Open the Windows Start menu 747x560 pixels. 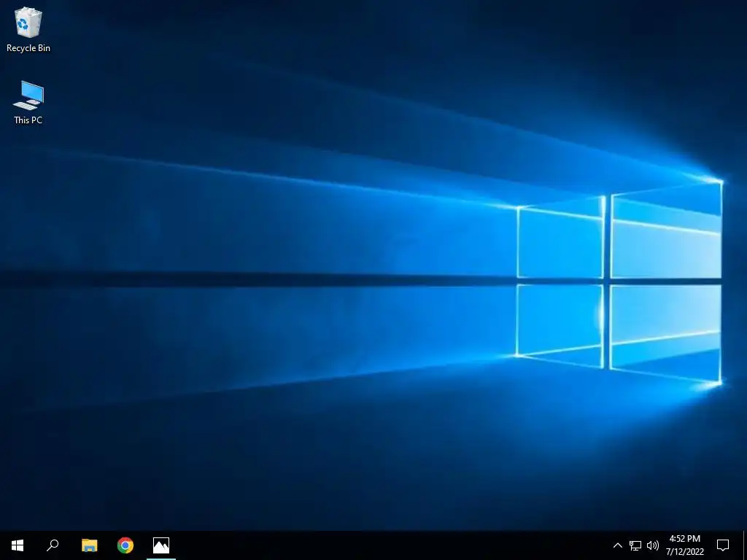(18, 545)
